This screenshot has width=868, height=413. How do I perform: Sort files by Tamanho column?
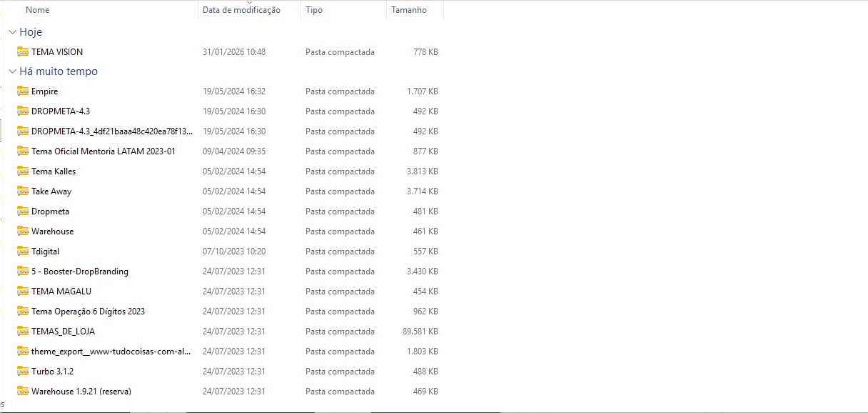(409, 10)
